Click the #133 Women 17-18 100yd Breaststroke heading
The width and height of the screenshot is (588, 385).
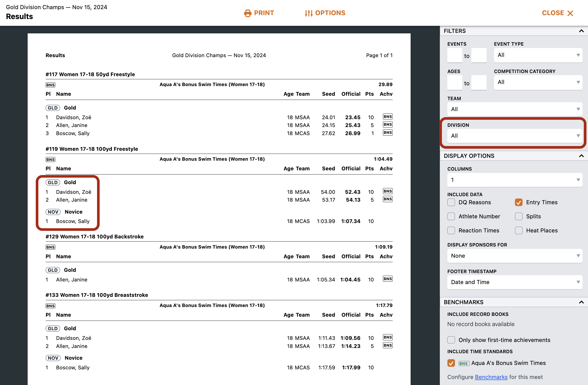(x=97, y=295)
